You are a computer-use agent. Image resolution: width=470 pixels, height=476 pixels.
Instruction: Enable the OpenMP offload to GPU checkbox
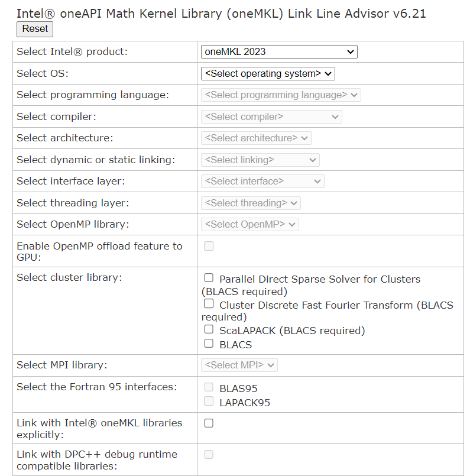pos(209,246)
